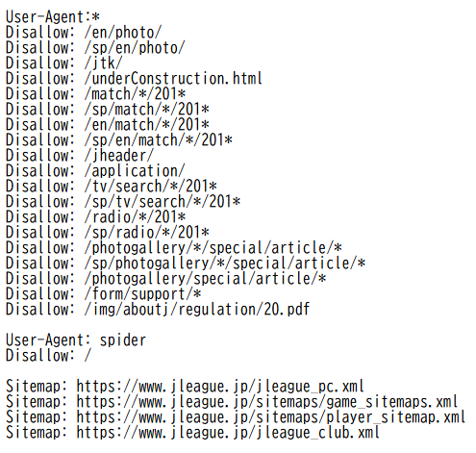Click the /jtk/ disallow path

[x=103, y=63]
